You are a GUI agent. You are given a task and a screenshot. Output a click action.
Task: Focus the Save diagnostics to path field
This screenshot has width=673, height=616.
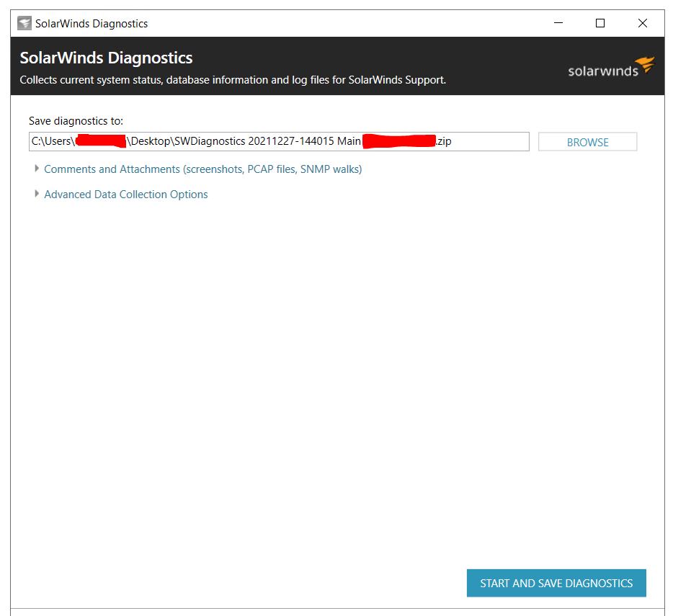tap(279, 142)
